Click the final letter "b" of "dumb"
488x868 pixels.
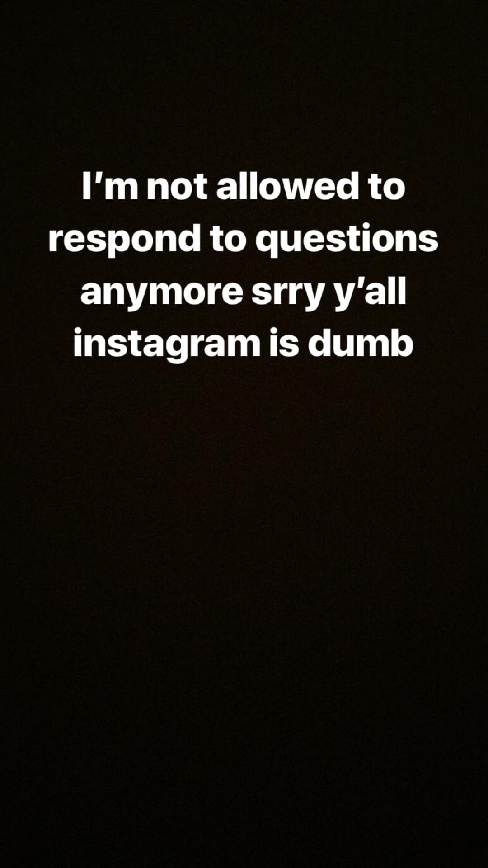pyautogui.click(x=402, y=344)
